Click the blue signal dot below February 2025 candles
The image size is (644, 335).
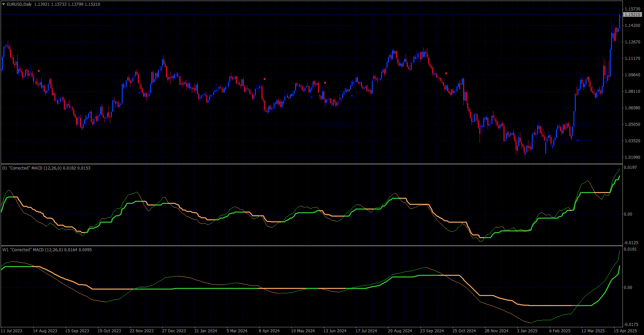[x=578, y=140]
